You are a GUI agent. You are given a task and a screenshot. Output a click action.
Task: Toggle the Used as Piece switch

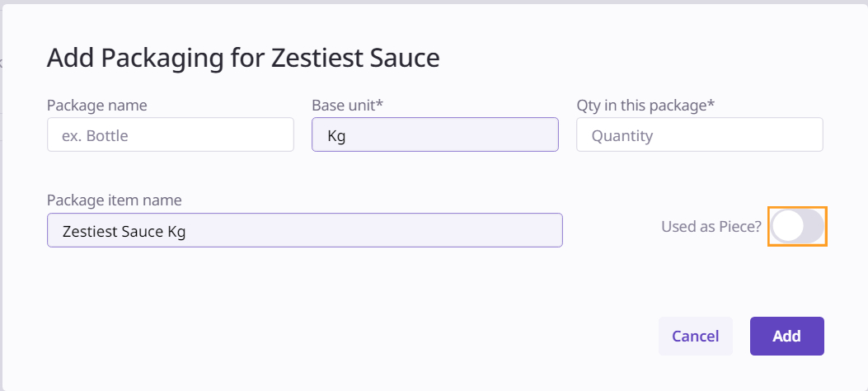tap(797, 226)
